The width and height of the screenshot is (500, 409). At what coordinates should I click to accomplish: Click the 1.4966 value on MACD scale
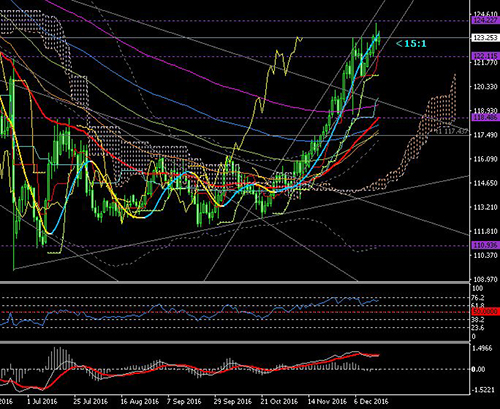tap(482, 348)
